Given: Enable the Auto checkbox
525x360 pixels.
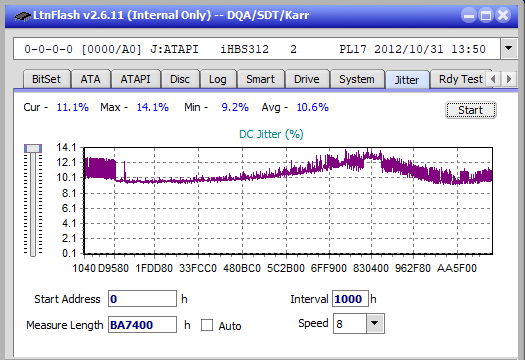Looking at the screenshot, I should (x=207, y=325).
